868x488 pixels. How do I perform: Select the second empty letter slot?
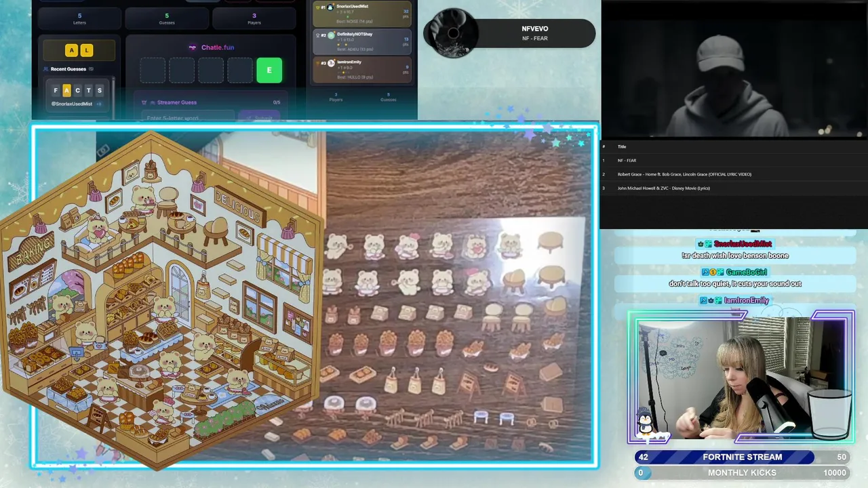(x=182, y=70)
